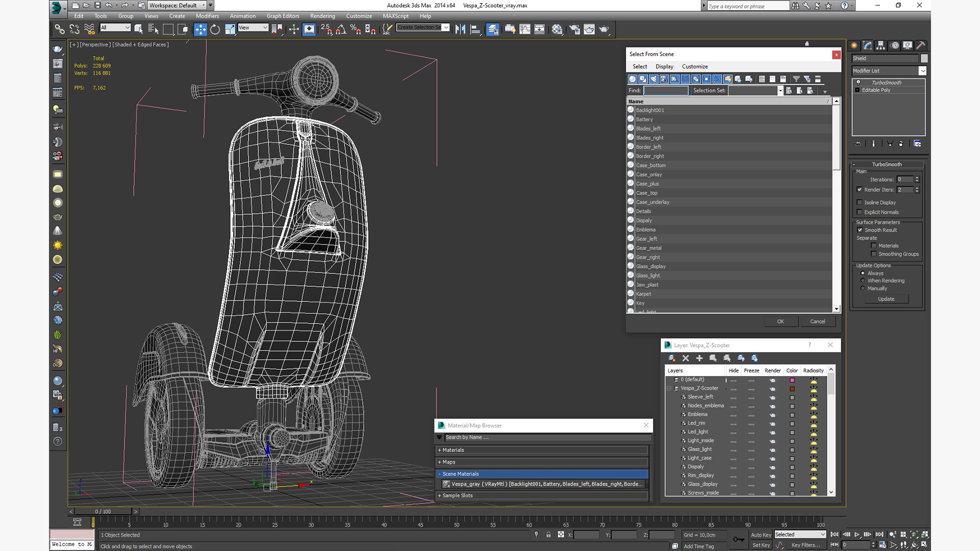
Task: Select the Move tool in toolbar
Action: (200, 30)
